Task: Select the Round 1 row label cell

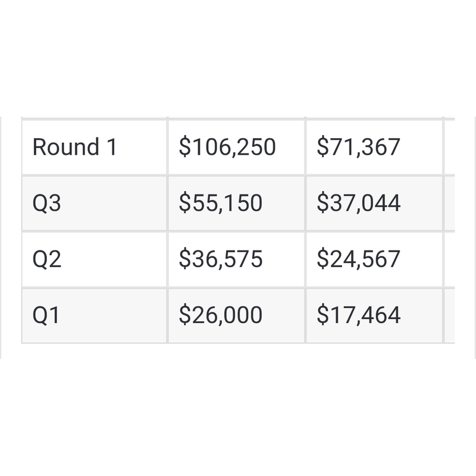Action: click(94, 147)
